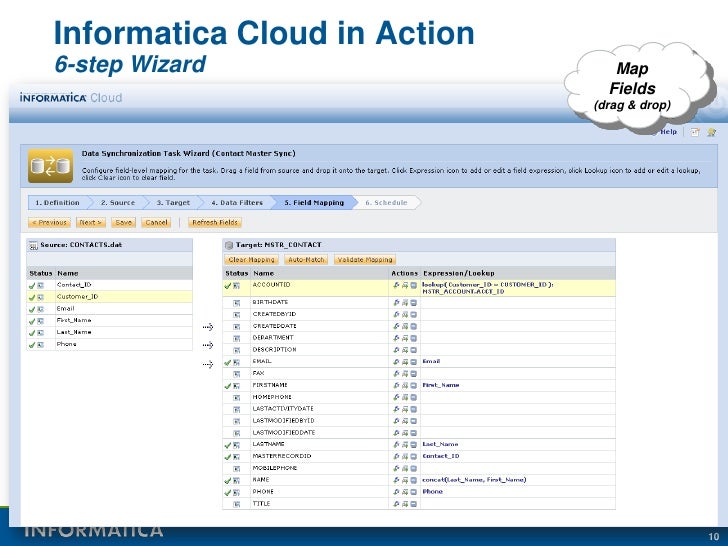Click the Validate Mapping button
Image resolution: width=728 pixels, height=546 pixels.
365,260
